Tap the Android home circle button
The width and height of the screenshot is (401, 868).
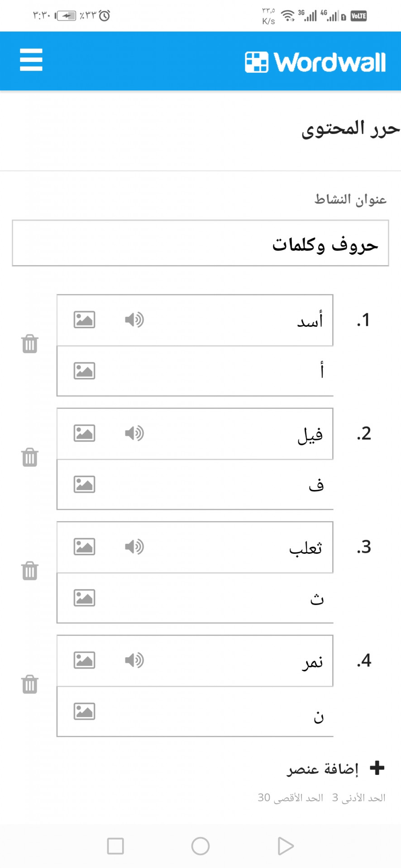(200, 846)
